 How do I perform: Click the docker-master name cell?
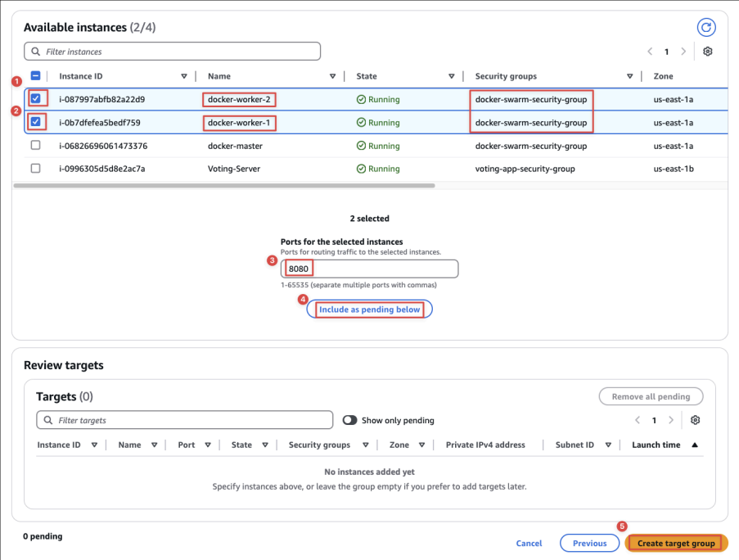coord(235,146)
